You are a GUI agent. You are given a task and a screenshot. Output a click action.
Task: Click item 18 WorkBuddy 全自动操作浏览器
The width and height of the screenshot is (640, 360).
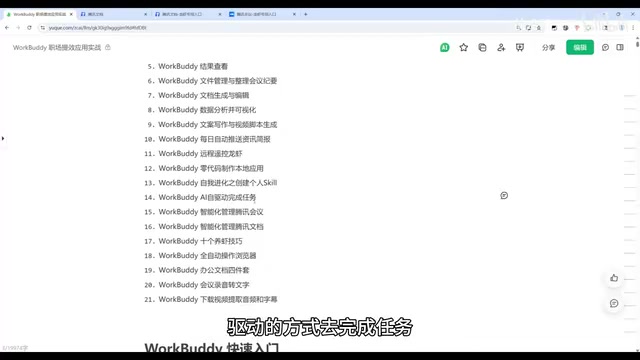coord(207,256)
